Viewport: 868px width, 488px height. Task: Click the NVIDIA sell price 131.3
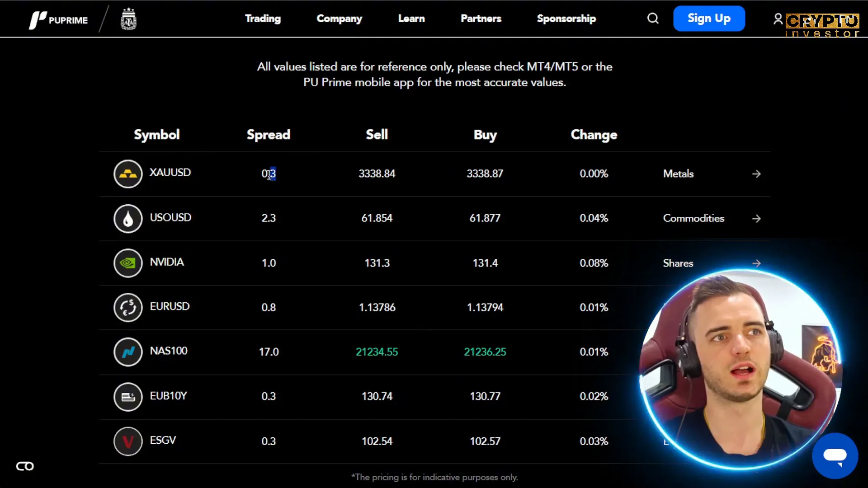coord(377,263)
